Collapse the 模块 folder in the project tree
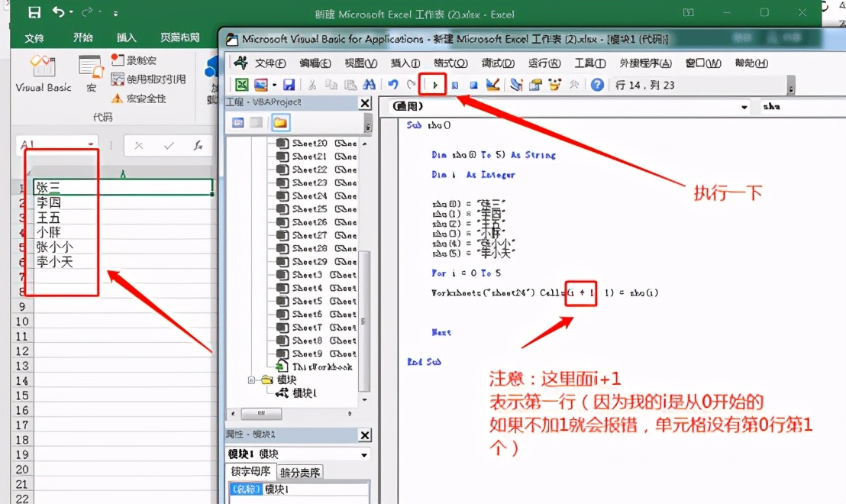846x504 pixels. [x=251, y=380]
